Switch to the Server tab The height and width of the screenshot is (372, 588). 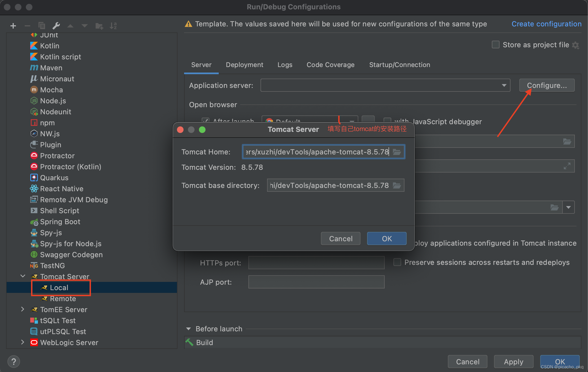tap(201, 65)
